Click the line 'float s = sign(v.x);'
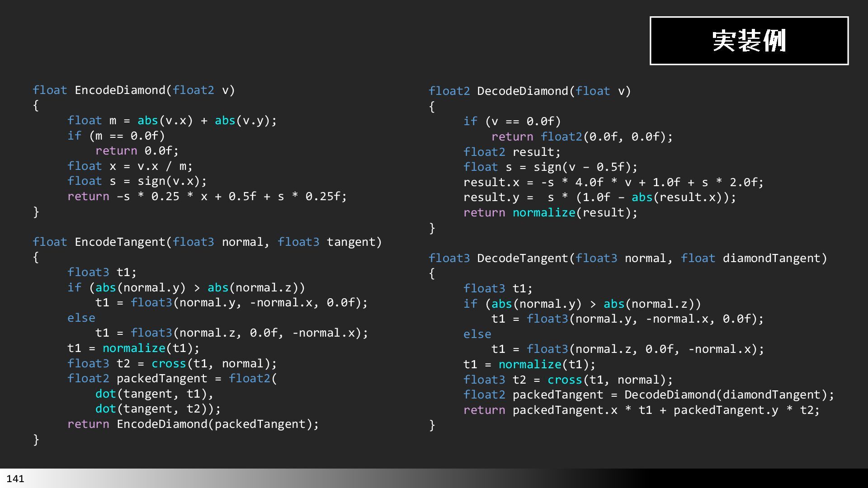The width and height of the screenshot is (868, 488). (x=137, y=181)
